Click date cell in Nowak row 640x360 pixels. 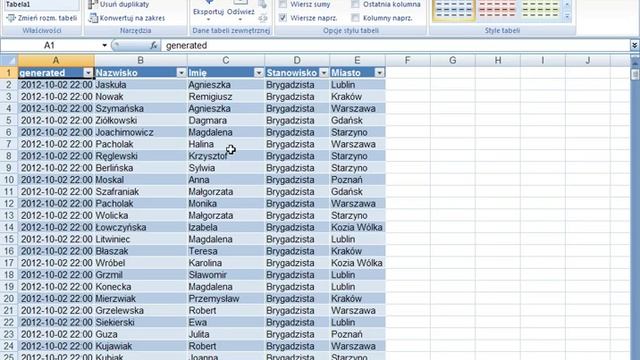point(56,97)
